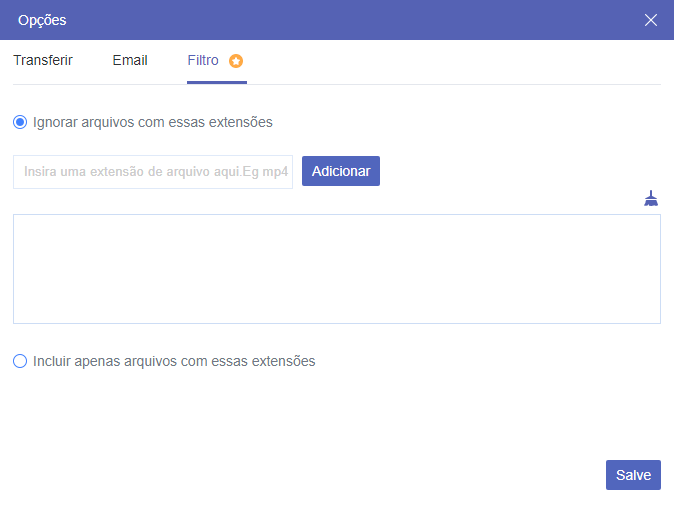Image resolution: width=674 pixels, height=508 pixels.
Task: Save settings with the Salve button
Action: [633, 475]
